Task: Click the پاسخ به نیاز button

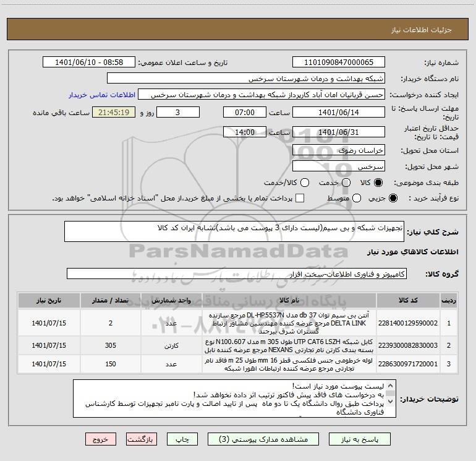Action: (360, 439)
